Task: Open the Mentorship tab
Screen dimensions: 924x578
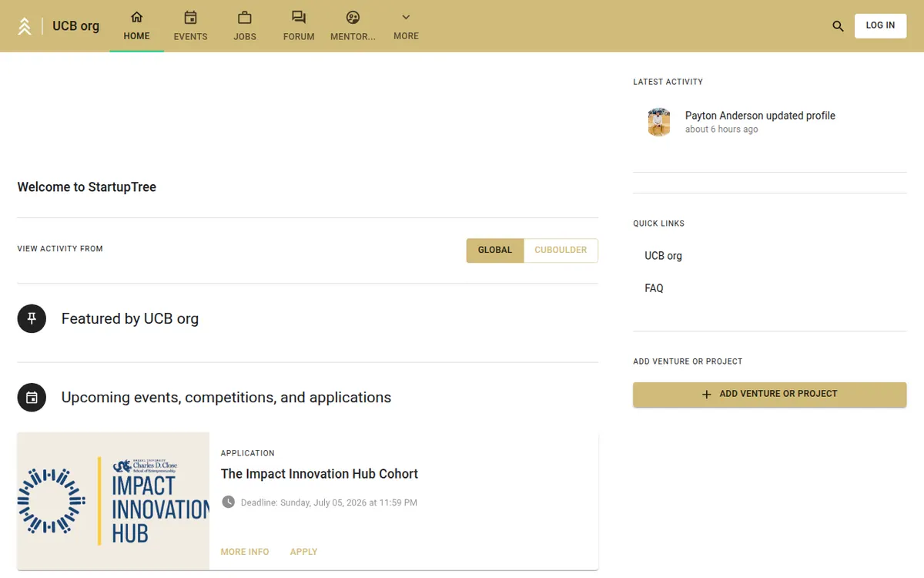Action: click(x=353, y=26)
